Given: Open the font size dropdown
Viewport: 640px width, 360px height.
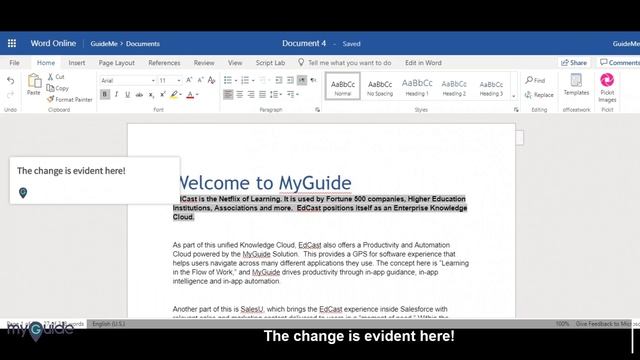Looking at the screenshot, I should (x=178, y=81).
